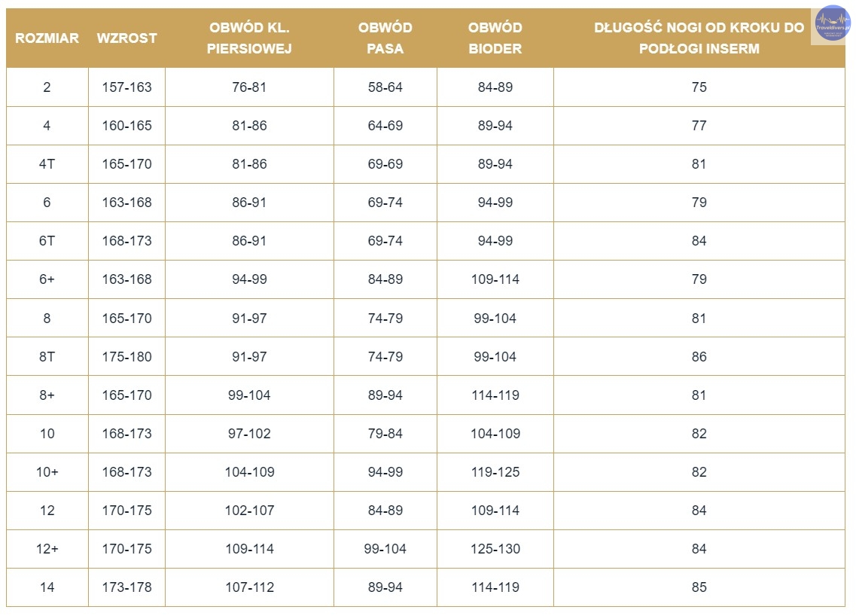Click the OBWÓD KL. PIERSIOWEJ header
The image size is (856, 616).
click(x=249, y=38)
